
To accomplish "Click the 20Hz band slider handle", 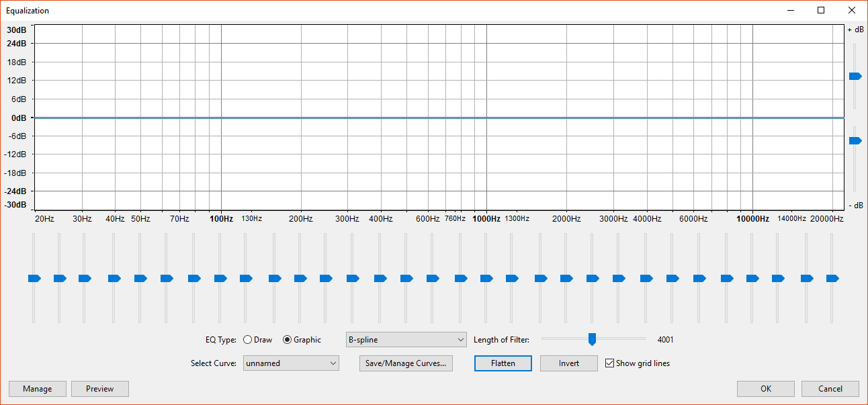I will pos(34,278).
